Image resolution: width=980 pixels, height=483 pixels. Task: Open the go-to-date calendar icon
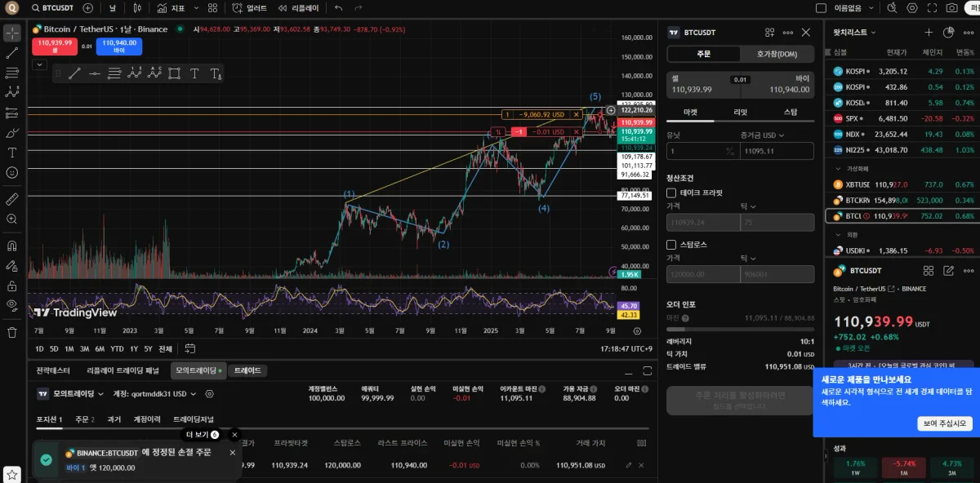(x=190, y=348)
